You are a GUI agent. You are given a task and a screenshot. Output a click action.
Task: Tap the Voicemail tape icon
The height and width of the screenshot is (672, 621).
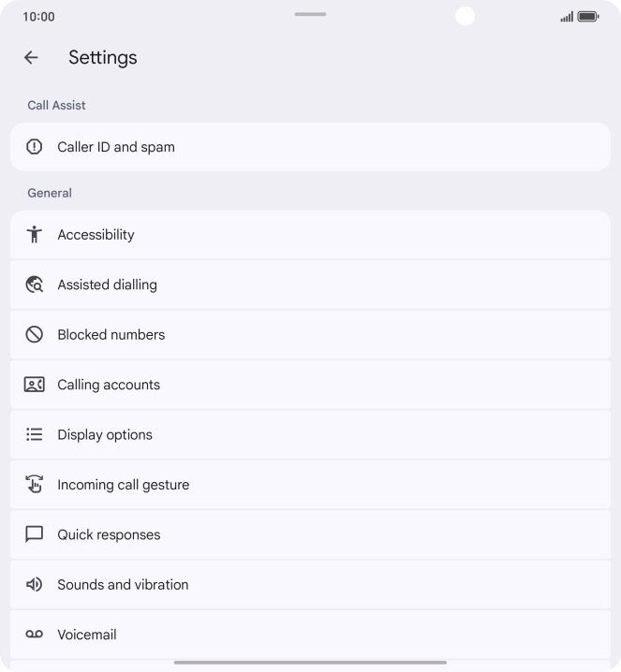[x=35, y=635]
